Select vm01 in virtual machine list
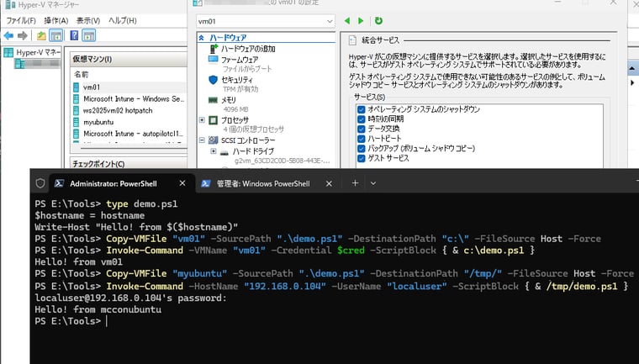 pyautogui.click(x=129, y=87)
